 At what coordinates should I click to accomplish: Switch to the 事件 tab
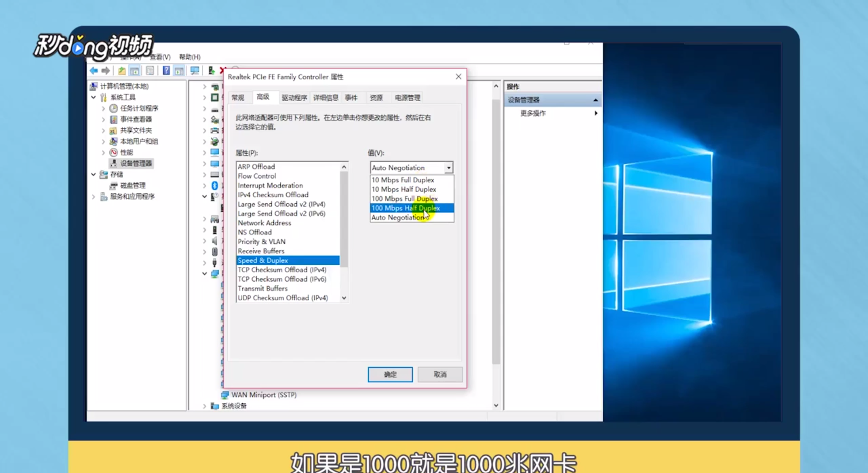pyautogui.click(x=351, y=98)
